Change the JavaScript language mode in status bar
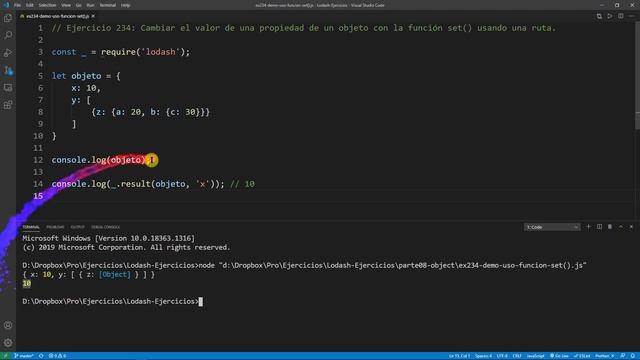This screenshot has height=360, width=640. click(x=535, y=356)
